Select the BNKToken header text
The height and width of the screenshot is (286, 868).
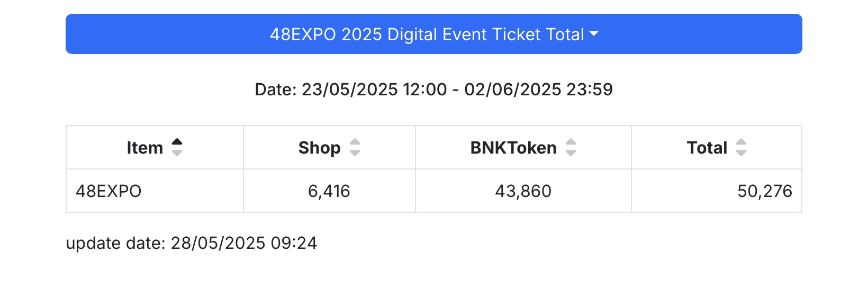pos(513,148)
